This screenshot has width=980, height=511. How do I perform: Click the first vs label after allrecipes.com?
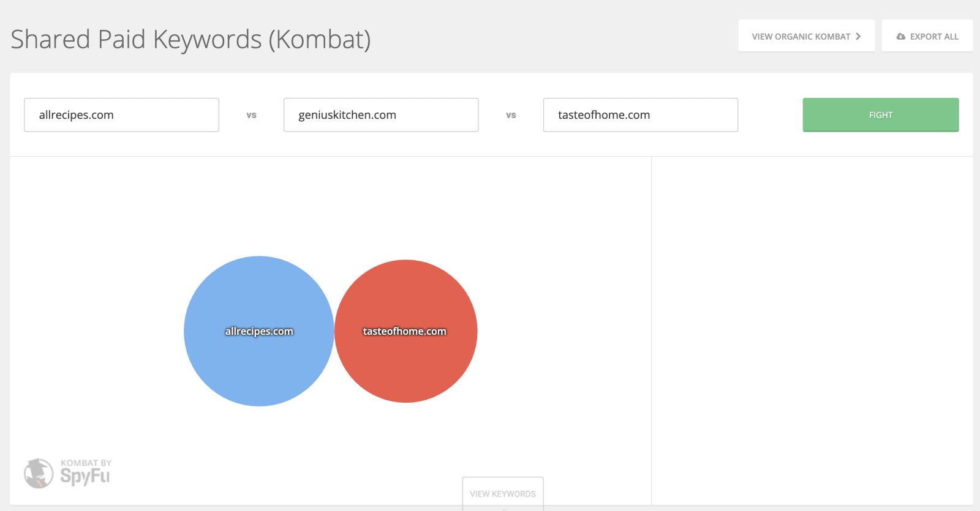click(x=251, y=115)
